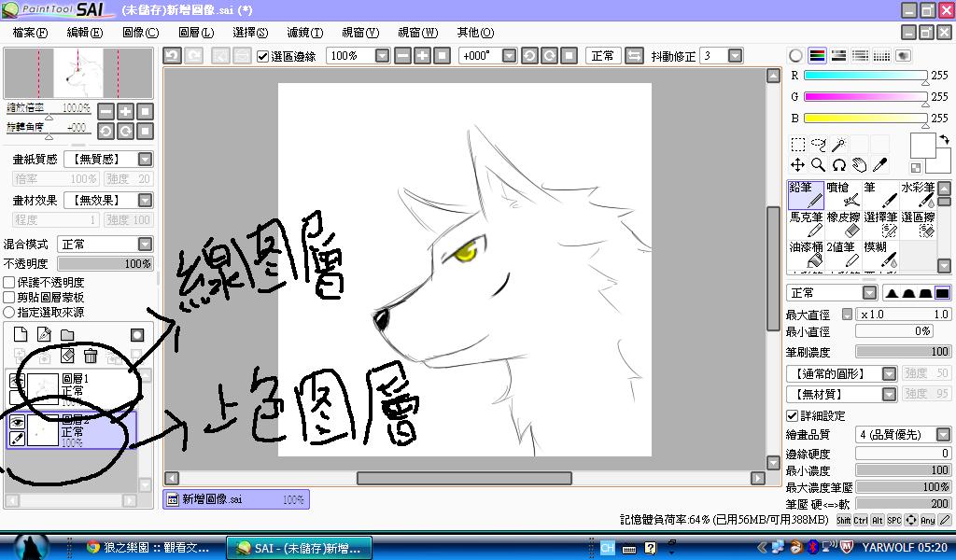Toggle the RGB slider panel
The width and height of the screenshot is (956, 560).
click(x=817, y=55)
